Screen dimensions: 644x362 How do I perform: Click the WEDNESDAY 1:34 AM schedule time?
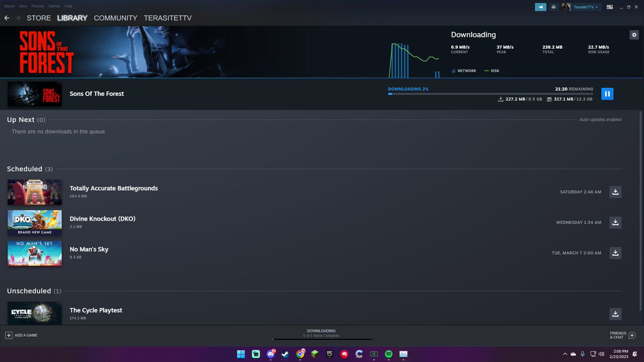click(x=579, y=222)
